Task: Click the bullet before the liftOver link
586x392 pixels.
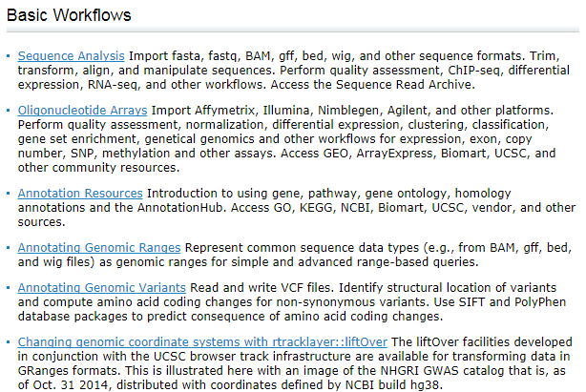Action: pos(9,342)
